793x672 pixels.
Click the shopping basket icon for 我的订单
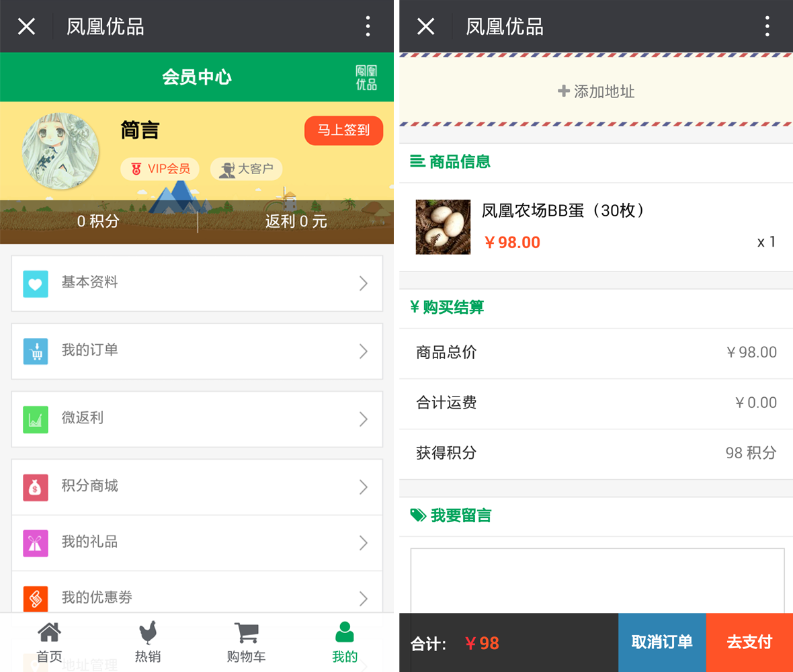pyautogui.click(x=36, y=351)
